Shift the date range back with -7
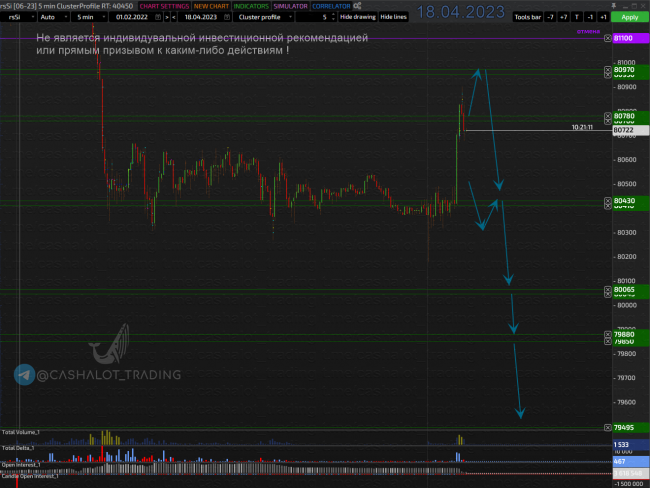This screenshot has height=488, width=650. tap(550, 17)
